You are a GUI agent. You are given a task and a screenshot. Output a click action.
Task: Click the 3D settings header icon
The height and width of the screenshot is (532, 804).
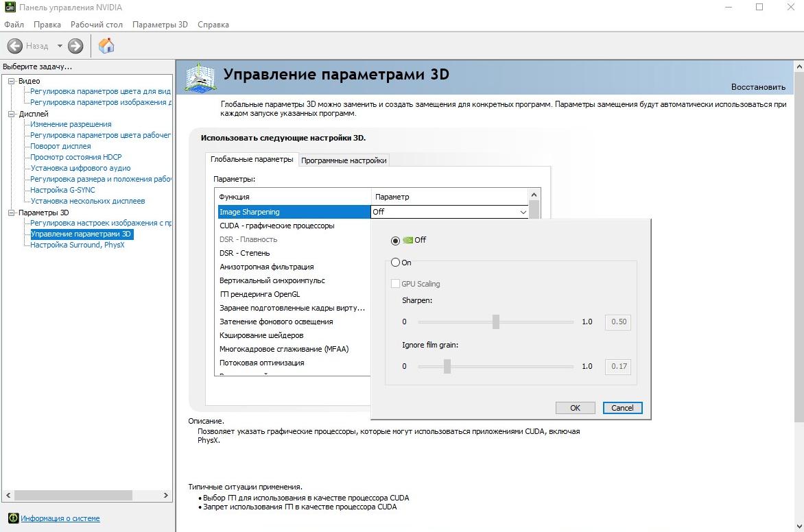pos(200,77)
